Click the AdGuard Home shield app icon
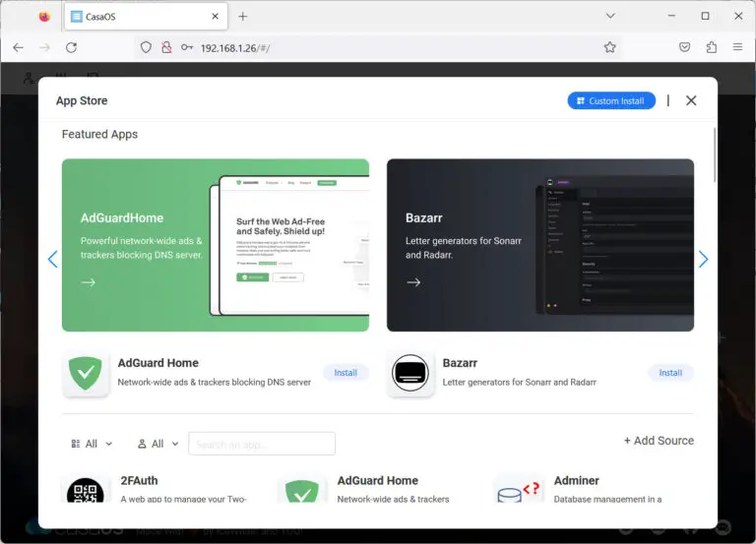756x544 pixels. [86, 373]
